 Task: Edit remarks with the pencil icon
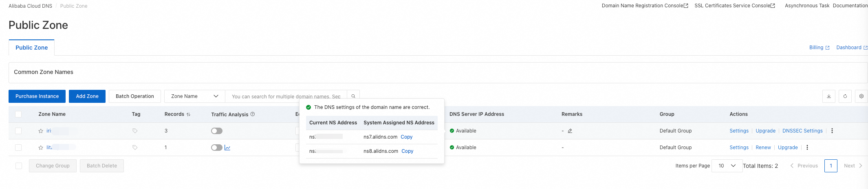tap(570, 131)
